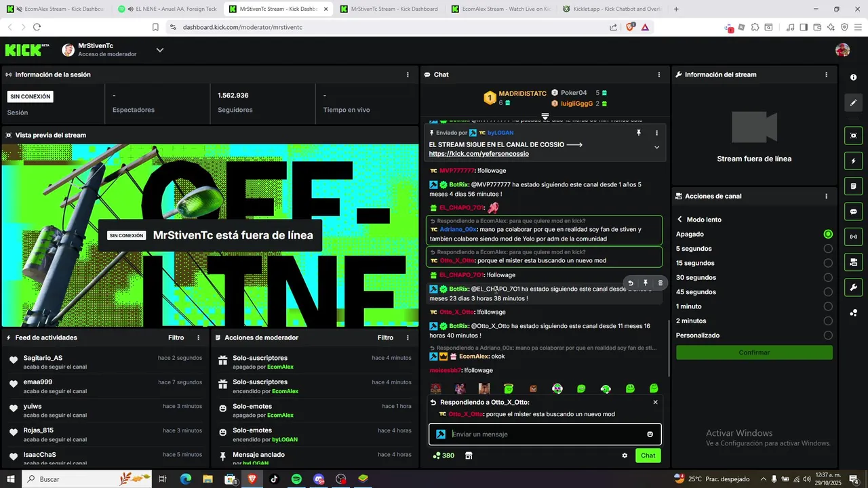Open the chat shop icon
Image resolution: width=868 pixels, height=488 pixels.
point(469,455)
